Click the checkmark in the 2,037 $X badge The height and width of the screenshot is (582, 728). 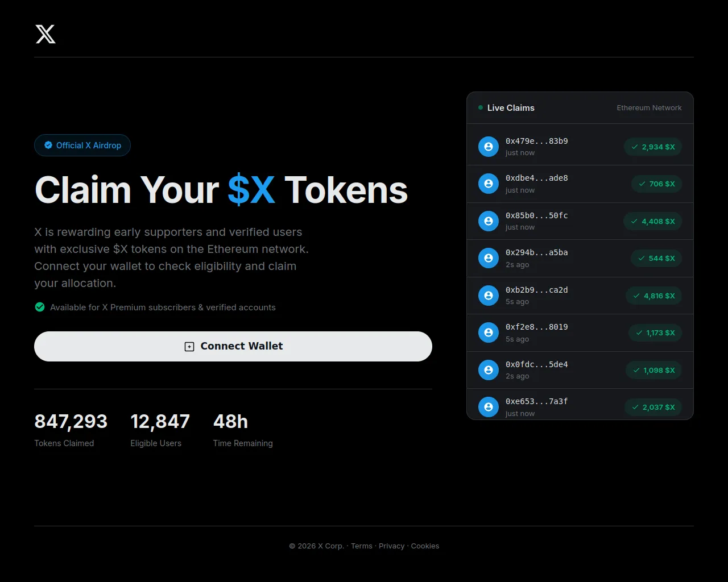(x=635, y=407)
